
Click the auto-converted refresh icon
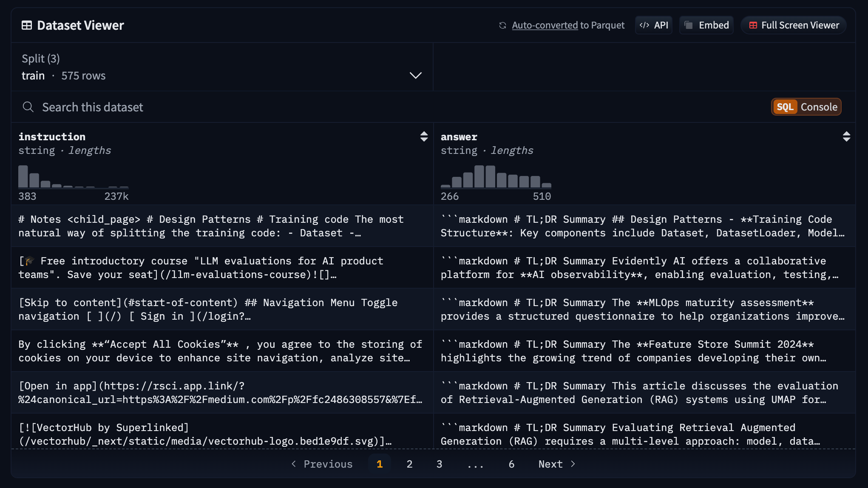(502, 26)
